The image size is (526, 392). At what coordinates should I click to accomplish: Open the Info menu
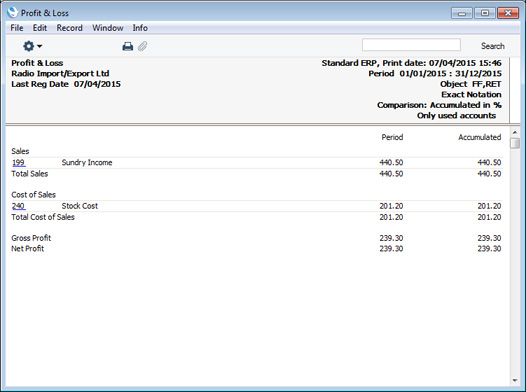(x=140, y=28)
